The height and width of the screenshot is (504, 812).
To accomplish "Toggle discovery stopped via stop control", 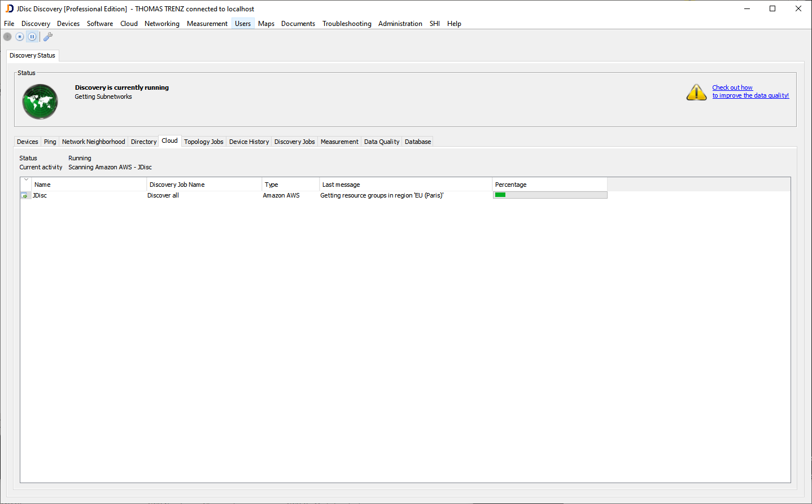I will [x=20, y=37].
